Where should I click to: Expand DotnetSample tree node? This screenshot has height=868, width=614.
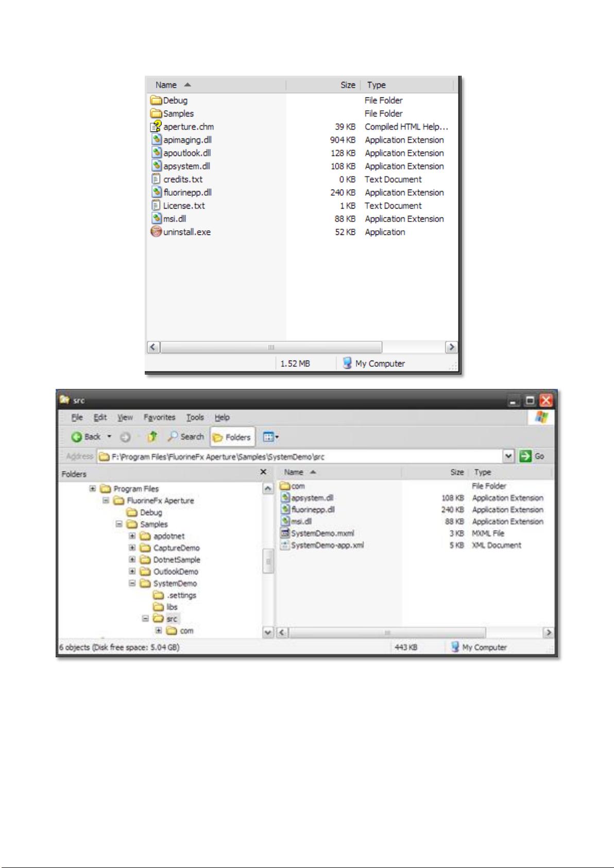(132, 559)
